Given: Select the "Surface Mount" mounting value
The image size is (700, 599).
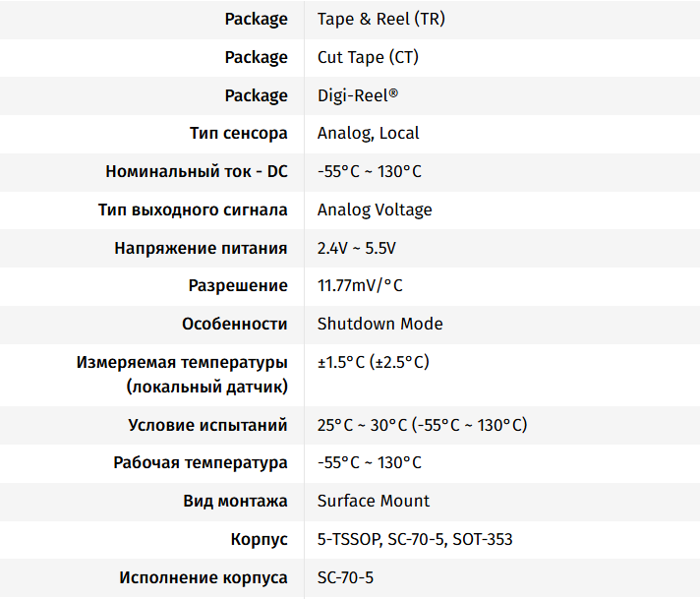Looking at the screenshot, I should tap(374, 501).
